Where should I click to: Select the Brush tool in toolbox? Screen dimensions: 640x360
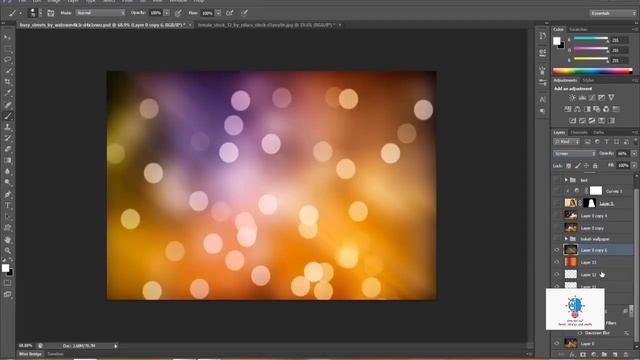coord(7,116)
